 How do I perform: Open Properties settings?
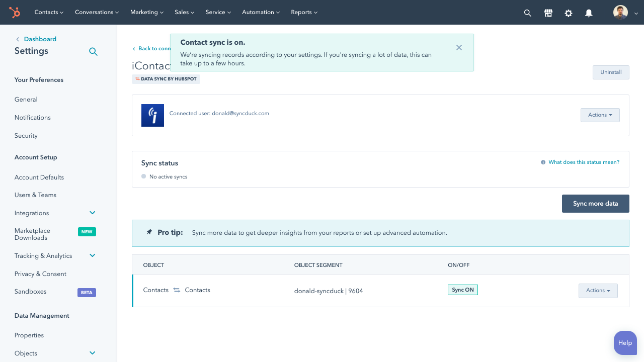29,335
